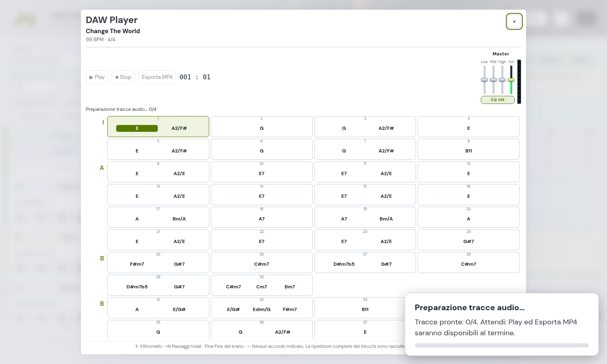The width and height of the screenshot is (607, 364).
Task: Adjust the Mid EQ slider handle
Action: point(493,80)
